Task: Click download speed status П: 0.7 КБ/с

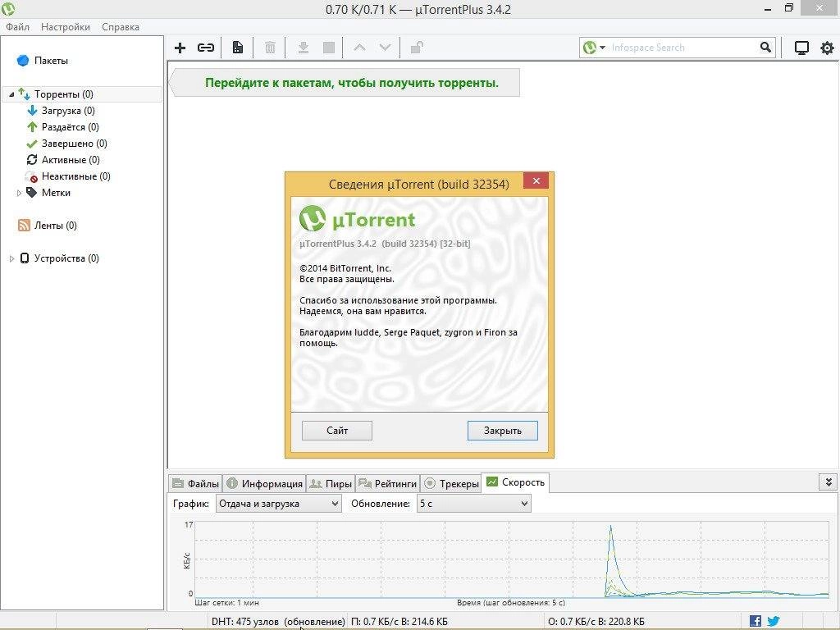Action: pos(399,622)
